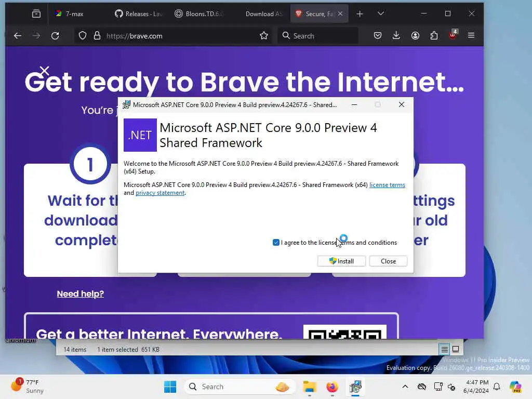Click "14 items" in Explorer status bar

(75, 350)
